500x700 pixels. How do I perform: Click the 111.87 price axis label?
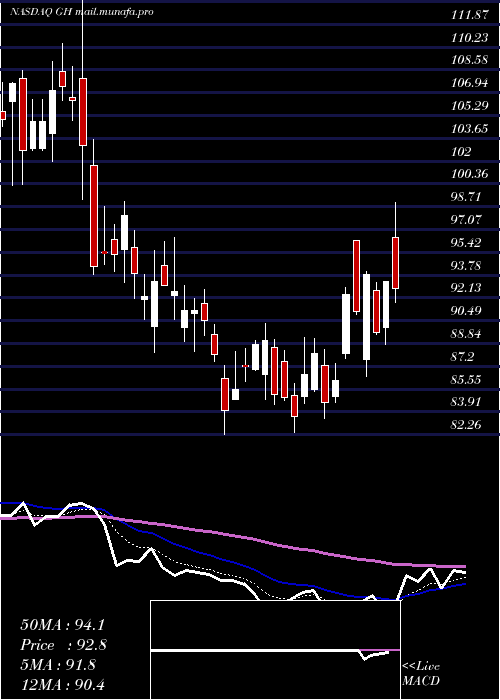(469, 15)
